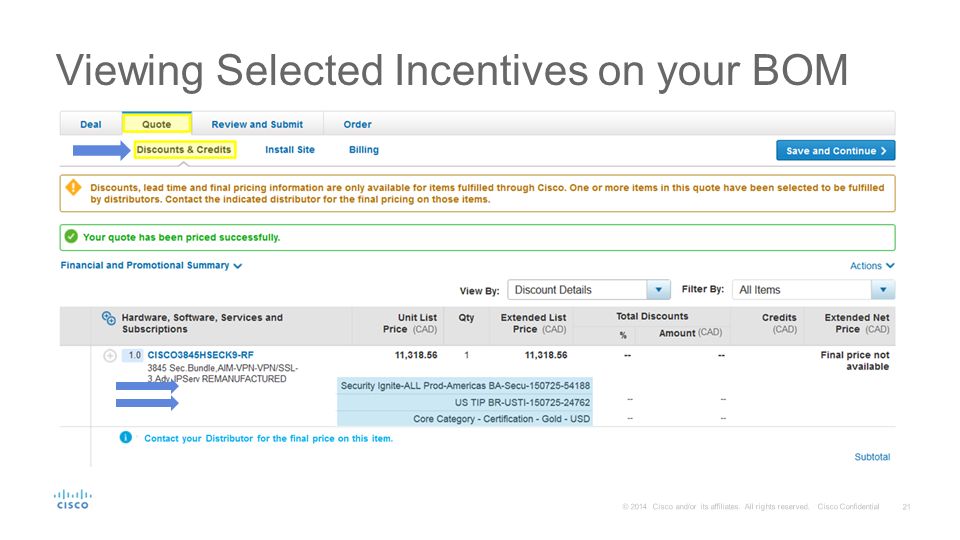Image resolution: width=960 pixels, height=540 pixels.
Task: Click the line number 1.0 cell
Action: tap(133, 355)
